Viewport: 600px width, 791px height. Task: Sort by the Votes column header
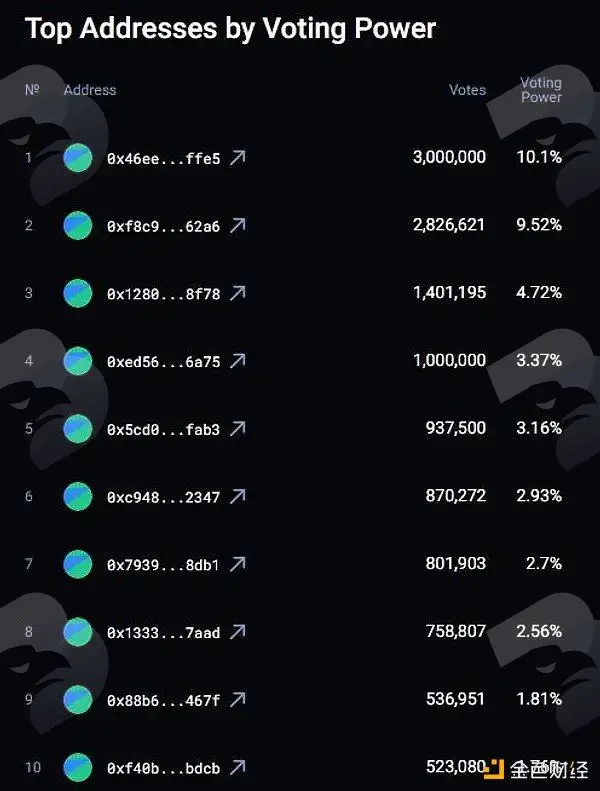(467, 90)
